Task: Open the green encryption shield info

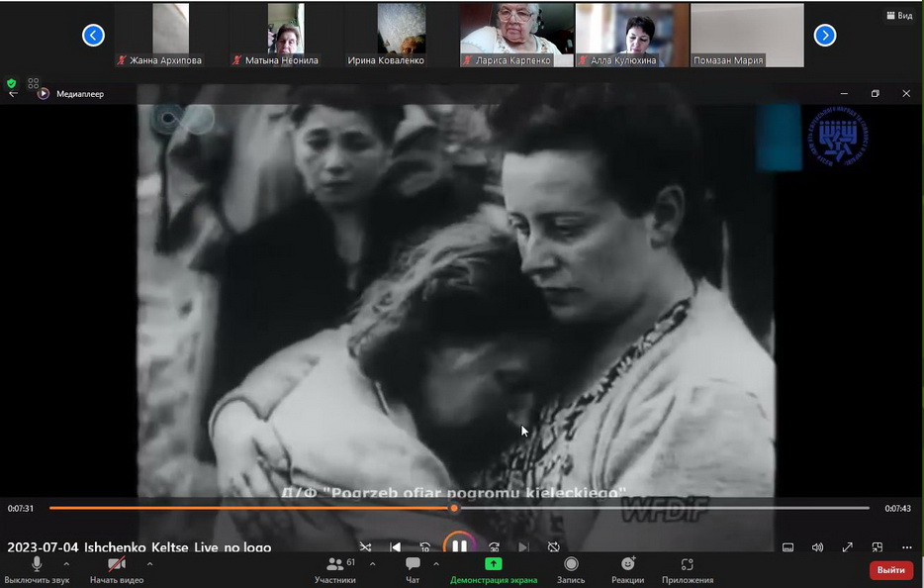Action: coord(11,82)
